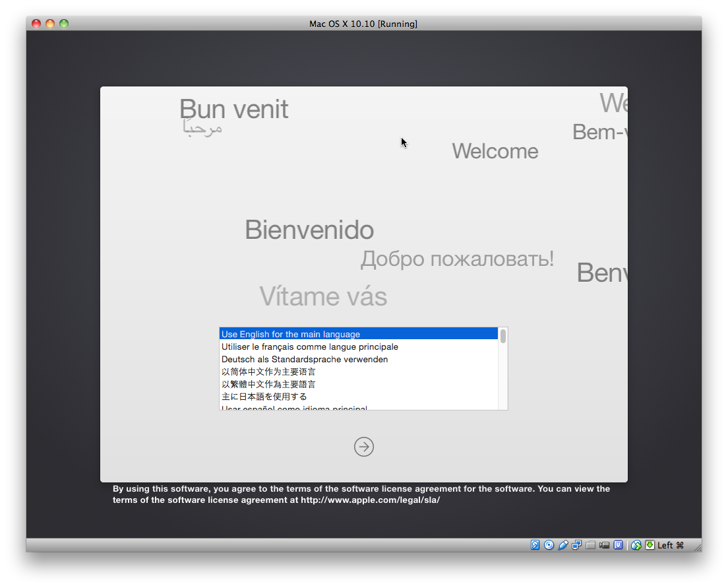Viewport: 728px width, 588px height.
Task: Open the network adapters indicator icon
Action: (576, 544)
